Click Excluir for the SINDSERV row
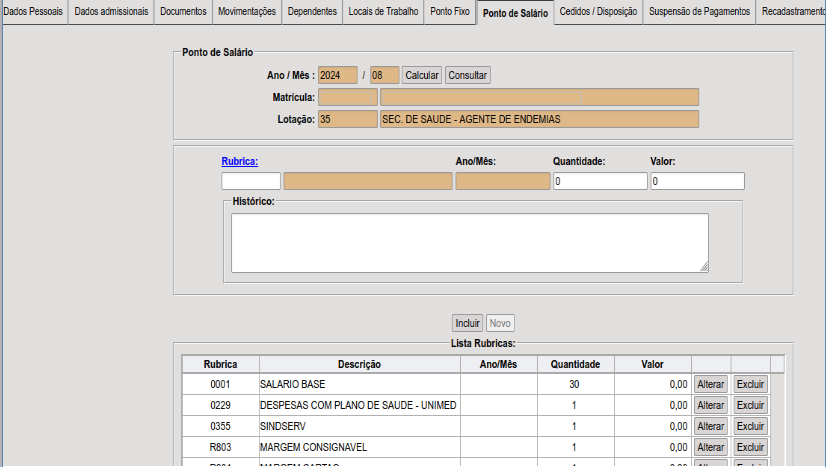 coord(751,426)
